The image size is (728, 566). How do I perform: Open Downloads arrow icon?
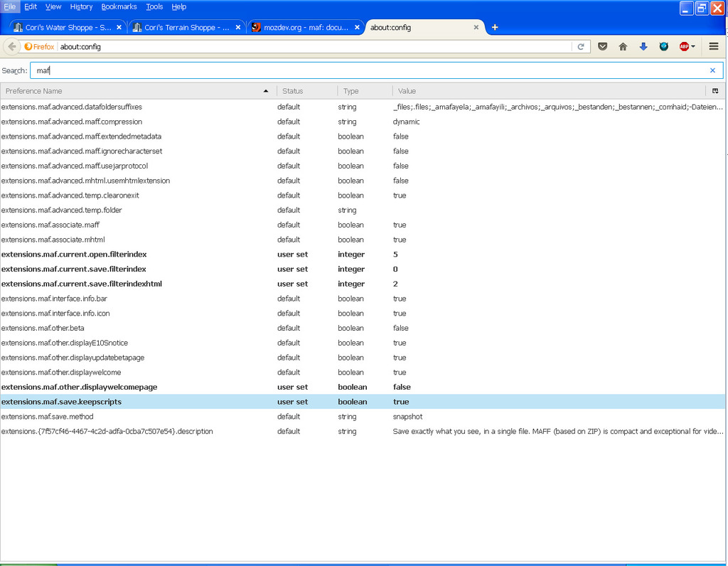643,46
